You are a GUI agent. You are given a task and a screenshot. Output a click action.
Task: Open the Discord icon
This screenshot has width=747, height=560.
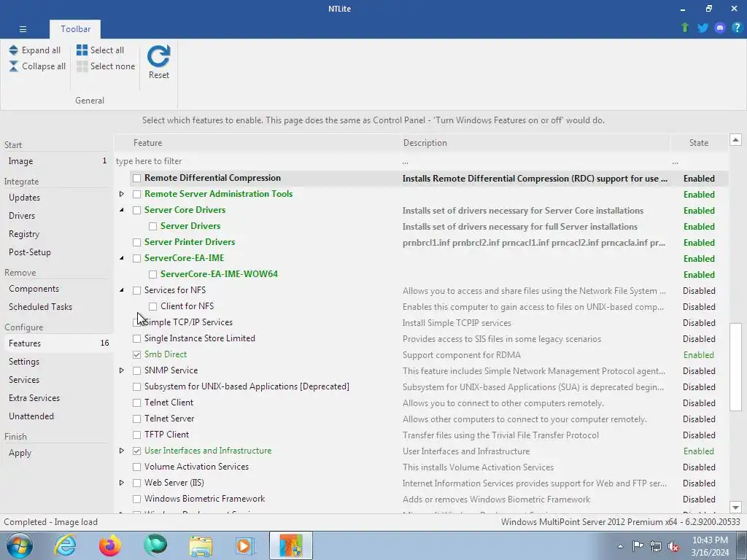[x=720, y=28]
